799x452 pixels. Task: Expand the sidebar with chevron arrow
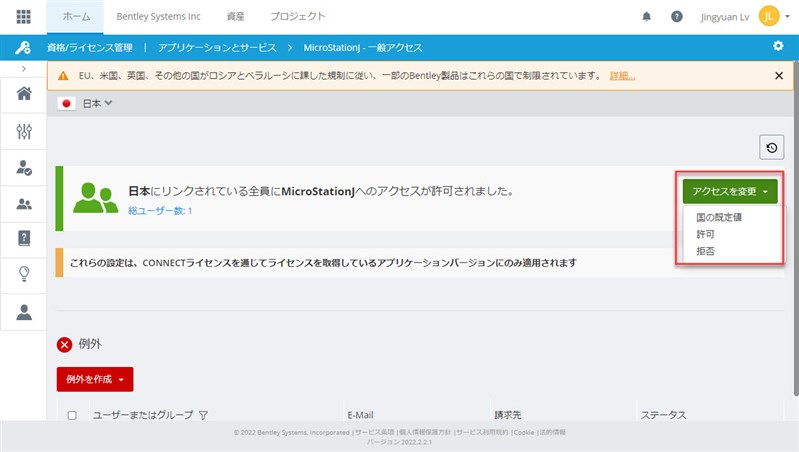point(23,68)
